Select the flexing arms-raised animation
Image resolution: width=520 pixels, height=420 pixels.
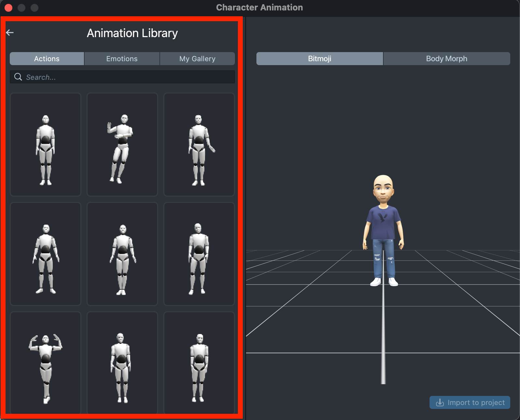(x=46, y=363)
